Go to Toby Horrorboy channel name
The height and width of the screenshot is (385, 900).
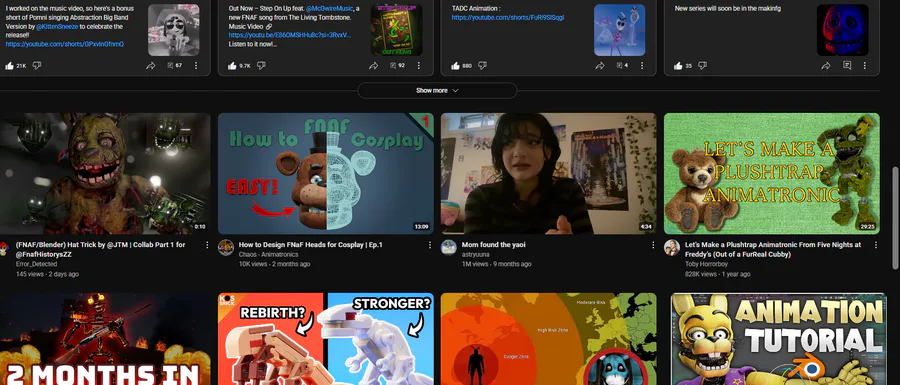tap(706, 264)
